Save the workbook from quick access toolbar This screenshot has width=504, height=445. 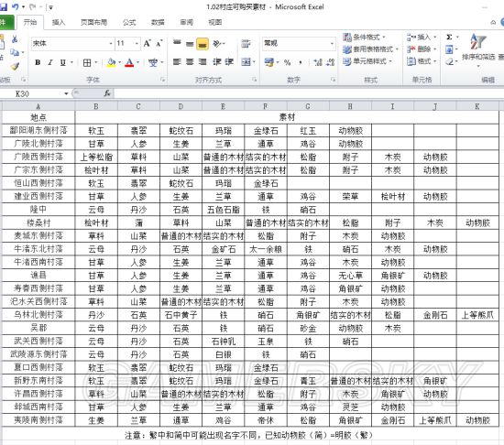[x=3, y=6]
